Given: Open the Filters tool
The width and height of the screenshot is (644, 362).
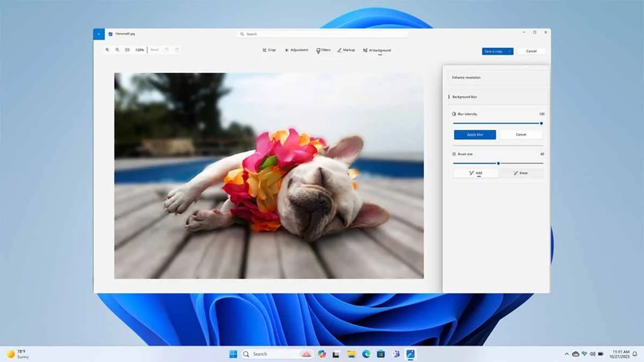Looking at the screenshot, I should (x=323, y=50).
